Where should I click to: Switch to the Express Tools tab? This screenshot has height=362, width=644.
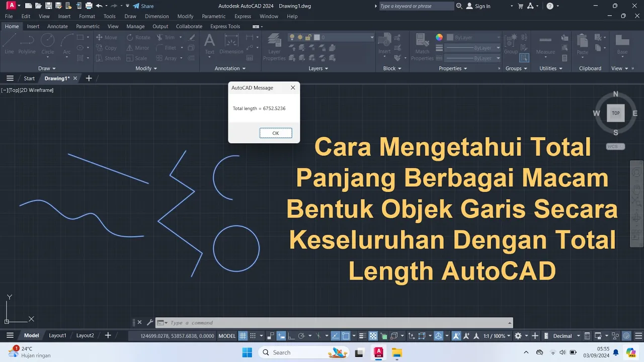225,26
